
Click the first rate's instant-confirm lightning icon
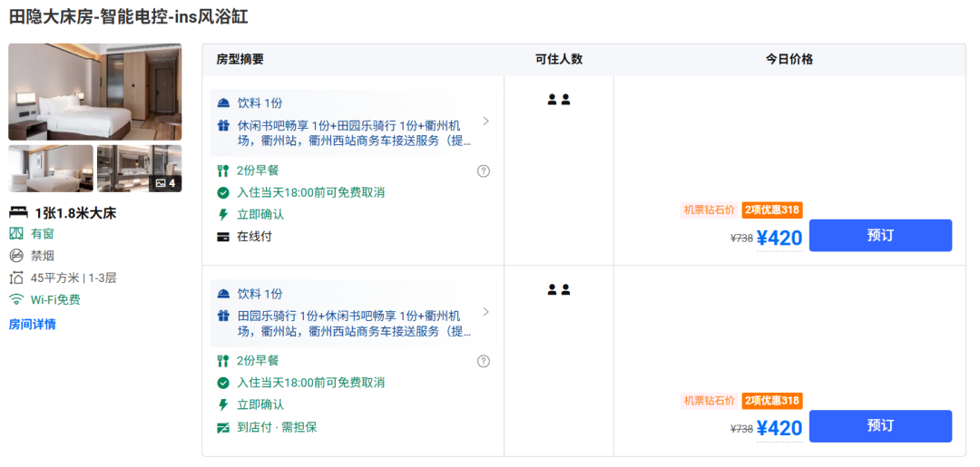click(x=223, y=215)
